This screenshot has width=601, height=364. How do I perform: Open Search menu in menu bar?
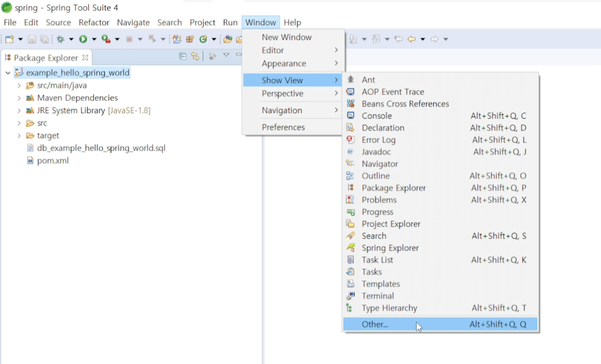pos(169,22)
